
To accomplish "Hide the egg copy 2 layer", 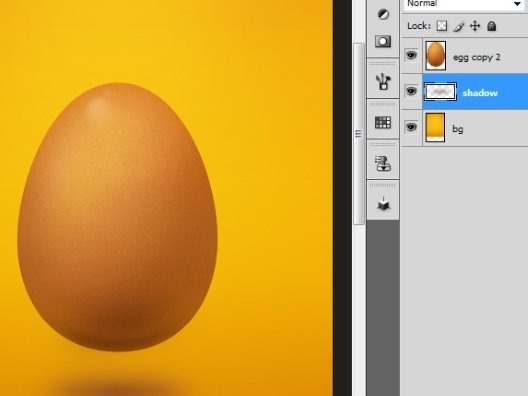I will point(411,55).
